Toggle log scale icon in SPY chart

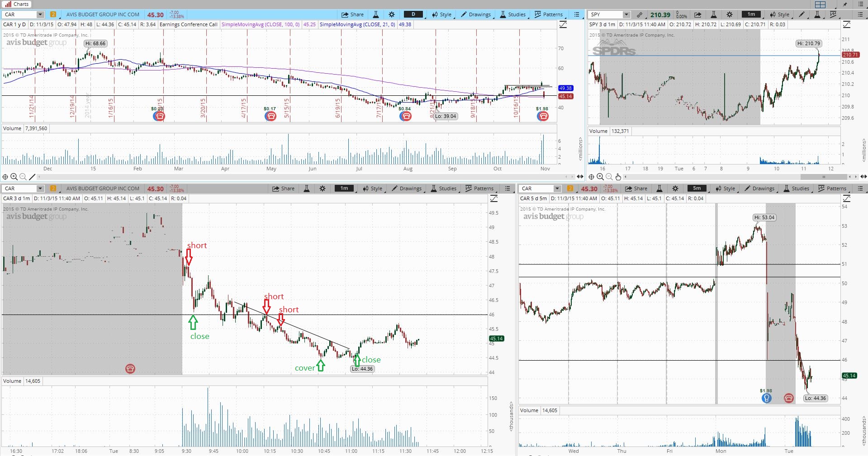pos(847,24)
